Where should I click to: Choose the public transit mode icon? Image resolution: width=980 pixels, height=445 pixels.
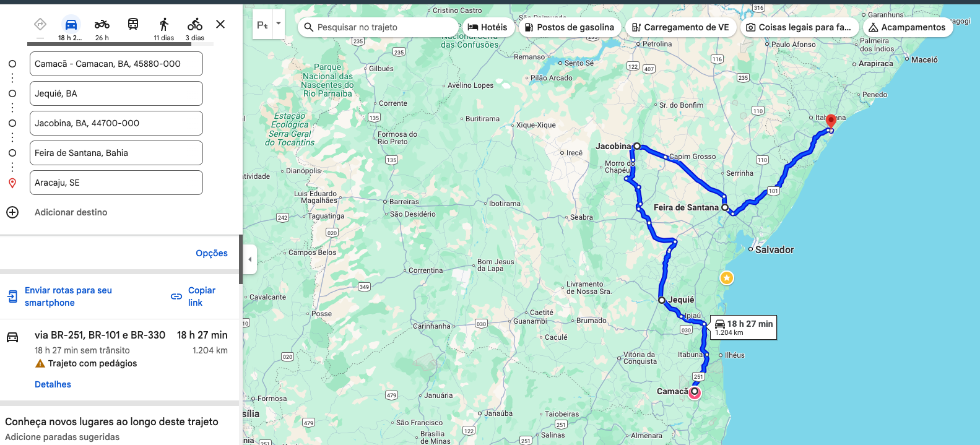(133, 24)
